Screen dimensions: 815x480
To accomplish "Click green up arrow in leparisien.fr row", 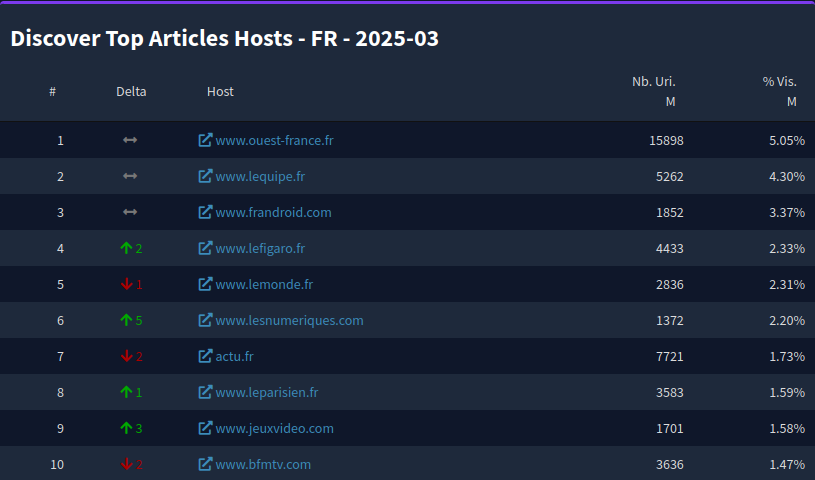I will point(126,392).
